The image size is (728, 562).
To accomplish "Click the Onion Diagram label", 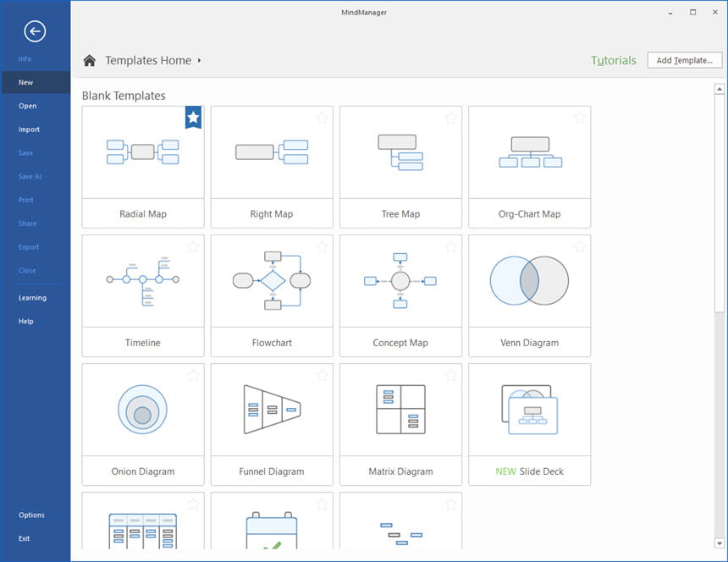I will click(x=143, y=471).
